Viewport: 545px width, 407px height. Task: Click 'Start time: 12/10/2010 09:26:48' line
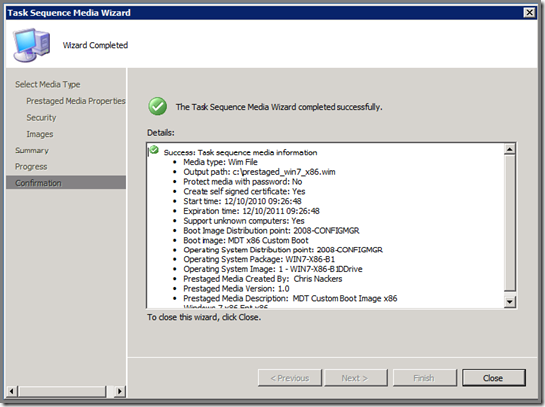point(242,201)
